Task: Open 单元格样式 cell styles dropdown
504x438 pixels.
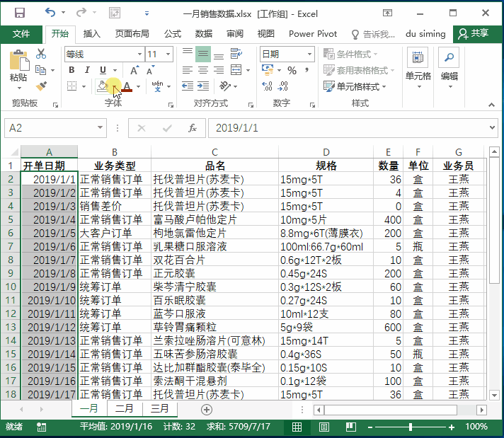Action: click(355, 86)
